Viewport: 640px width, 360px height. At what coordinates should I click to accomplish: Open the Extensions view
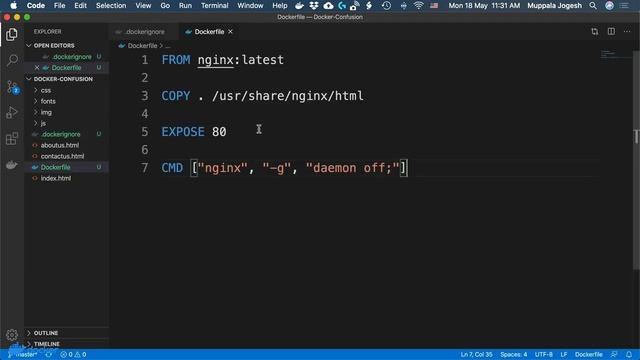[12, 139]
